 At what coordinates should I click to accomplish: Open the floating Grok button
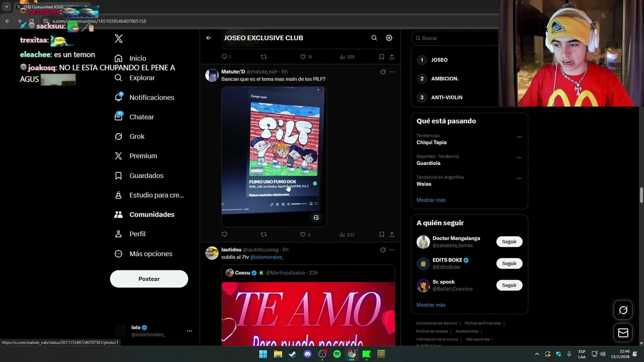(x=623, y=310)
